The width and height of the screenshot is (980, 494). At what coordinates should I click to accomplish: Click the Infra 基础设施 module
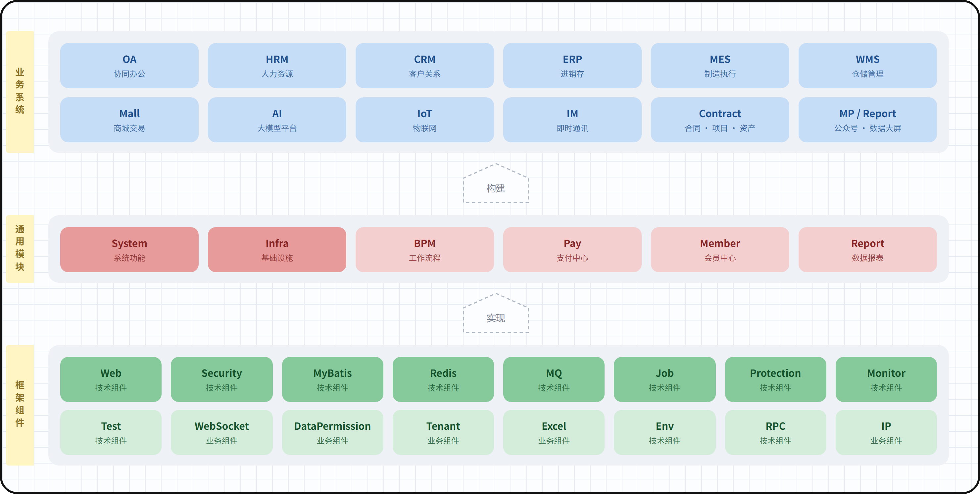tap(277, 250)
